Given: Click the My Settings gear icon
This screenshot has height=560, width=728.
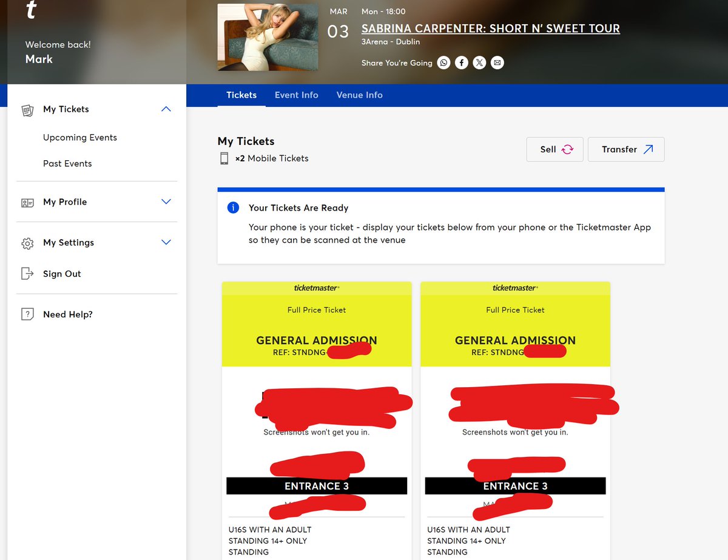Looking at the screenshot, I should [x=27, y=243].
